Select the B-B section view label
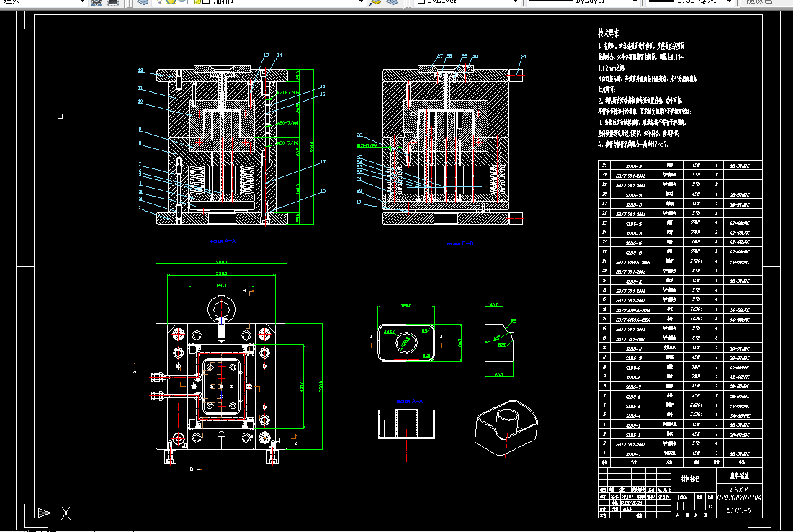Image resolution: width=793 pixels, height=532 pixels. coord(460,244)
